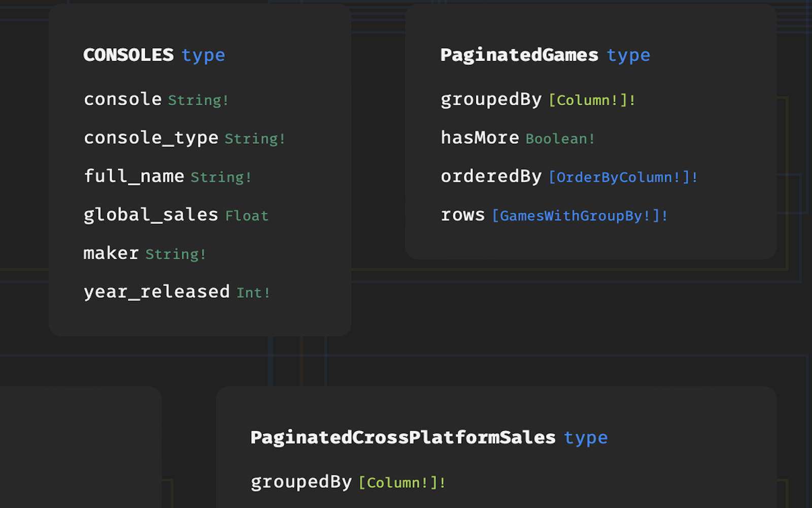Click blue type keyword beside PaginatedGames
812x508 pixels.
tap(628, 55)
